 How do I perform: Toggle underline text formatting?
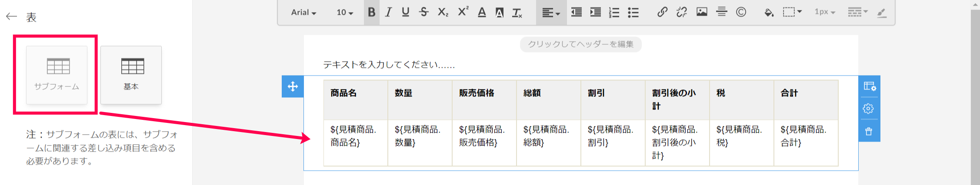[x=405, y=12]
